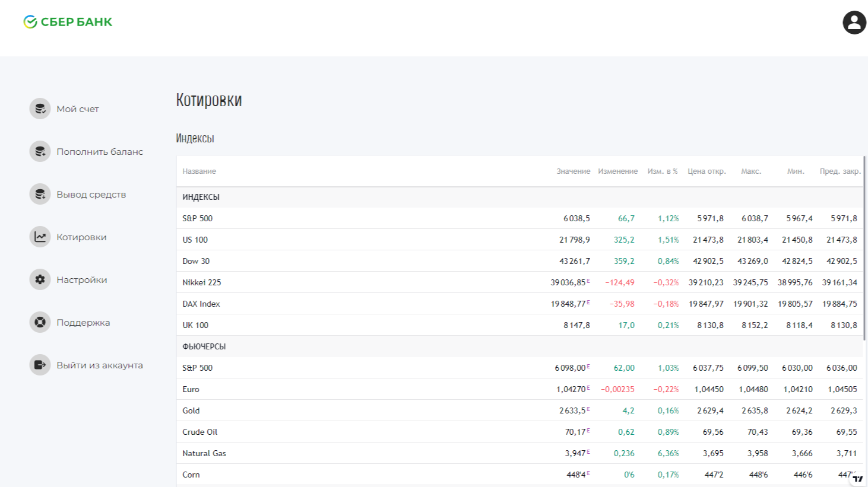Click the gear icon beside Настройки
868x487 pixels.
[40, 279]
